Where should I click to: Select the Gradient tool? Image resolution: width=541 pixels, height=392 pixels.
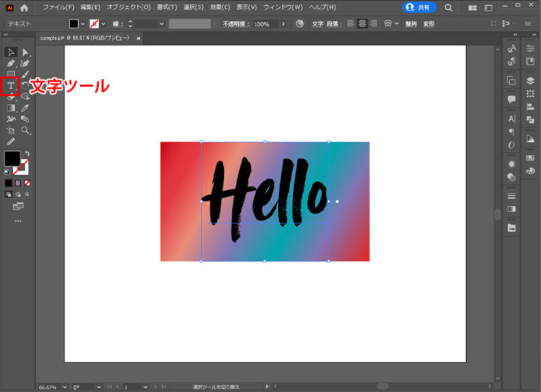[11, 108]
